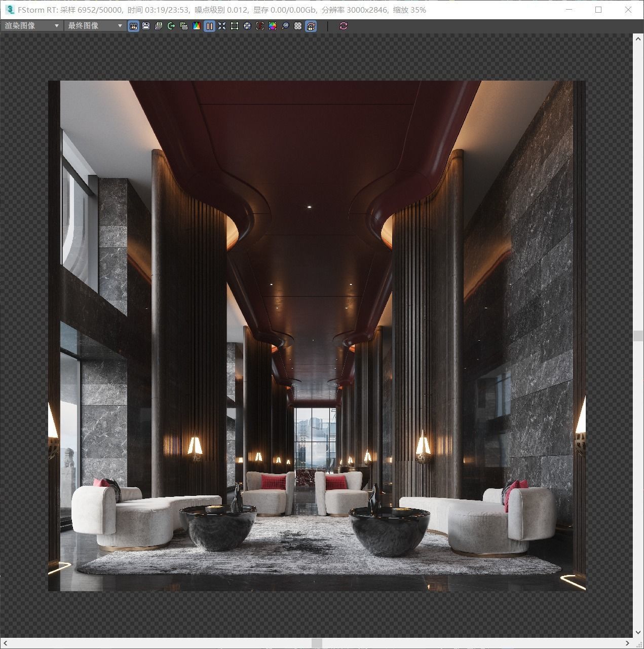Maximize the FStorm RT window
This screenshot has height=649, width=644.
coord(598,10)
